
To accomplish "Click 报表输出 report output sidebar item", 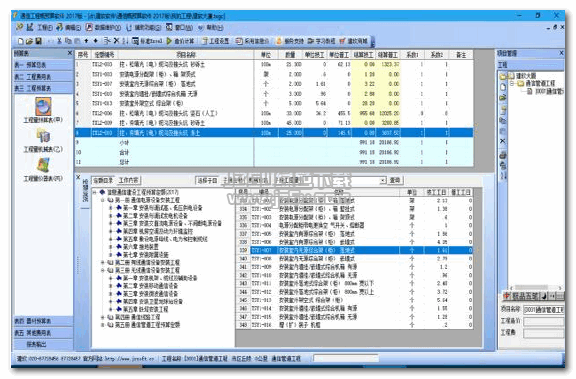I will pos(43,344).
